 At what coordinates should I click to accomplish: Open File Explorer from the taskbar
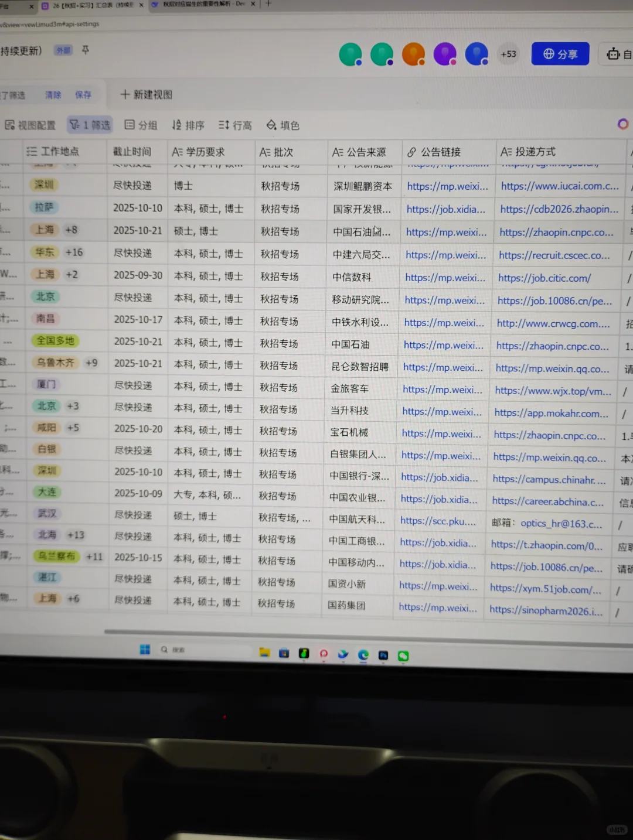pyautogui.click(x=264, y=653)
